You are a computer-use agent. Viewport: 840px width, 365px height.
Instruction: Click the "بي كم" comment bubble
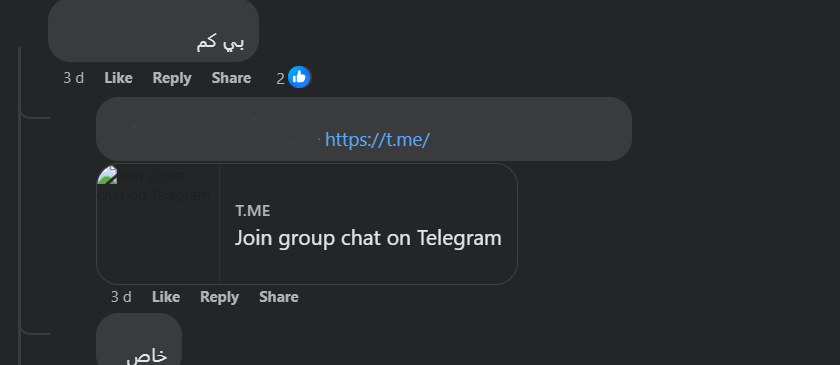click(x=154, y=31)
